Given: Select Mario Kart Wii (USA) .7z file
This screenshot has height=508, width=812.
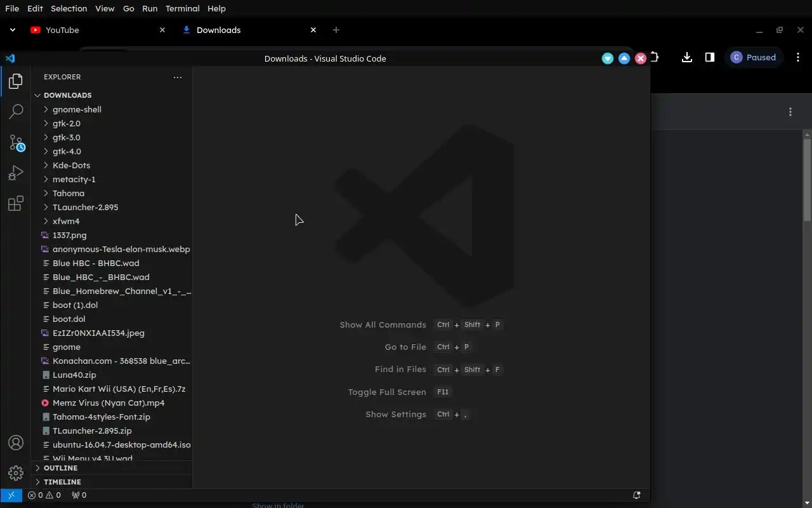Looking at the screenshot, I should click(112, 389).
